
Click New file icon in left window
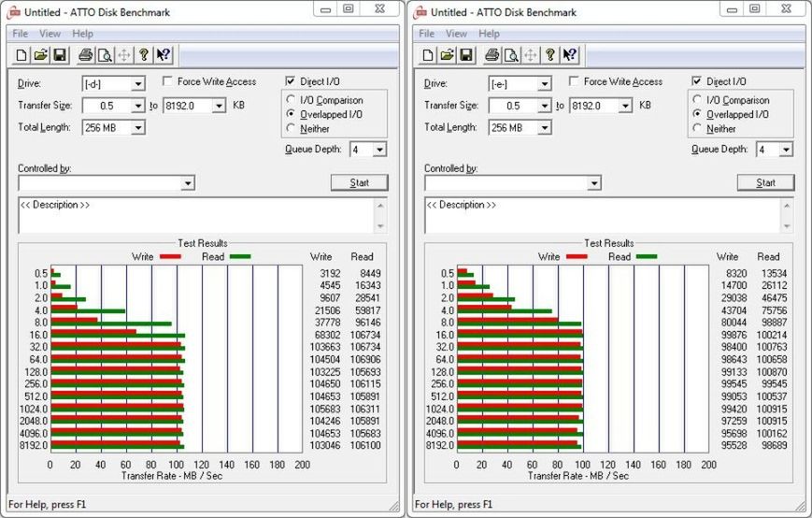pyautogui.click(x=21, y=55)
